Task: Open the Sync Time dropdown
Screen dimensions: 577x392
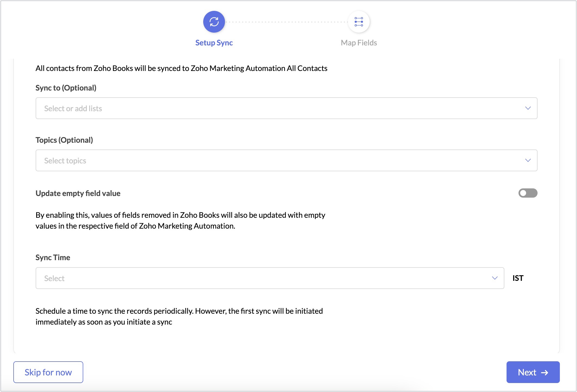Action: point(270,278)
